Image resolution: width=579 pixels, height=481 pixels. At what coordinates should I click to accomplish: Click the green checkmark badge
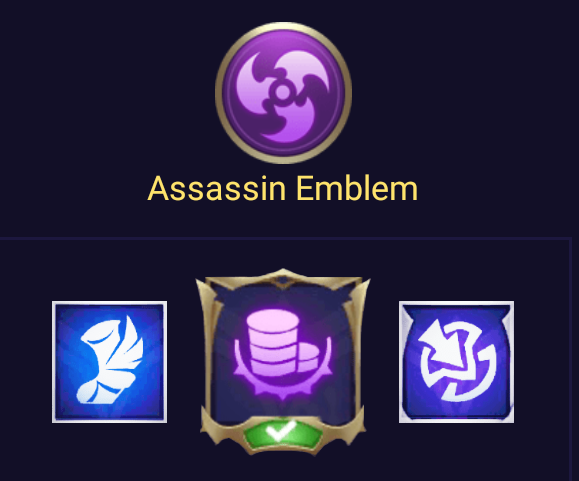pos(282,433)
